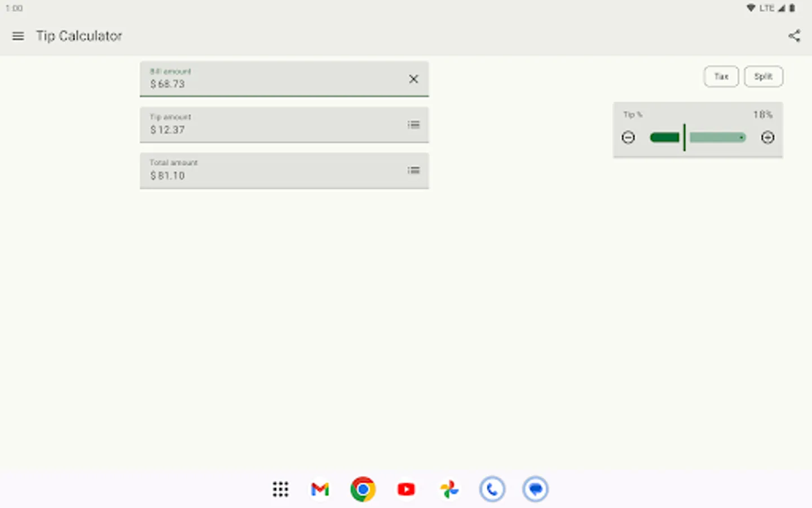Open the list icon beside Total amount

[x=413, y=170]
